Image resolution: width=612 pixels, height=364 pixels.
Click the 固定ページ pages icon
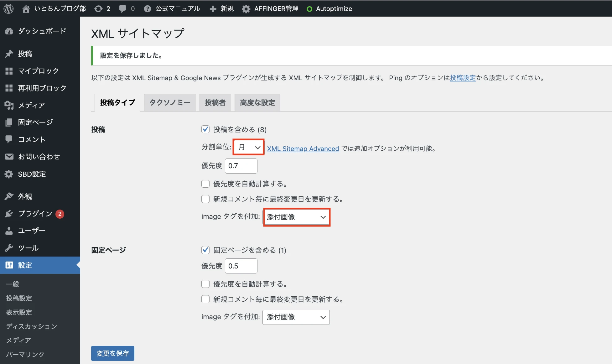tap(9, 122)
